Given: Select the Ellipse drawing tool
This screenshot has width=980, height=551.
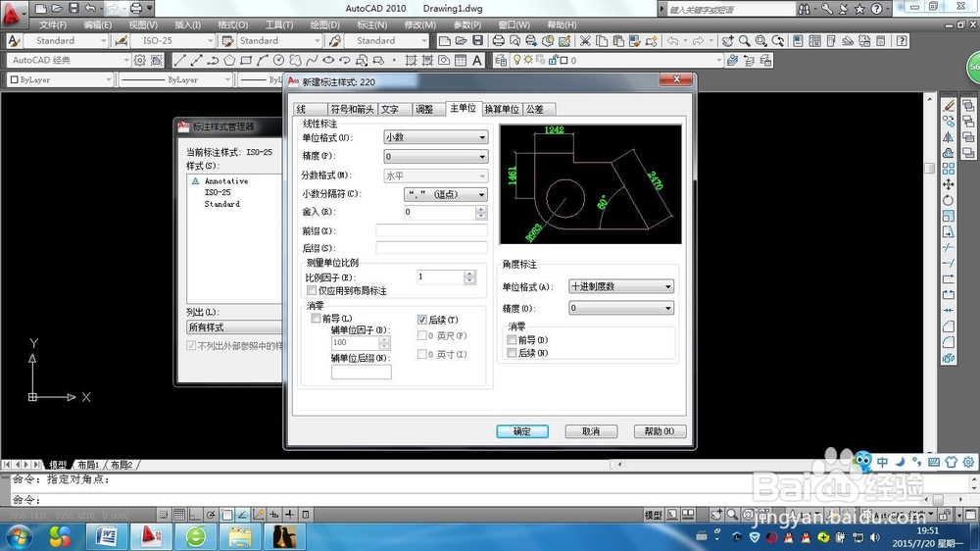Looking at the screenshot, I should tap(328, 60).
